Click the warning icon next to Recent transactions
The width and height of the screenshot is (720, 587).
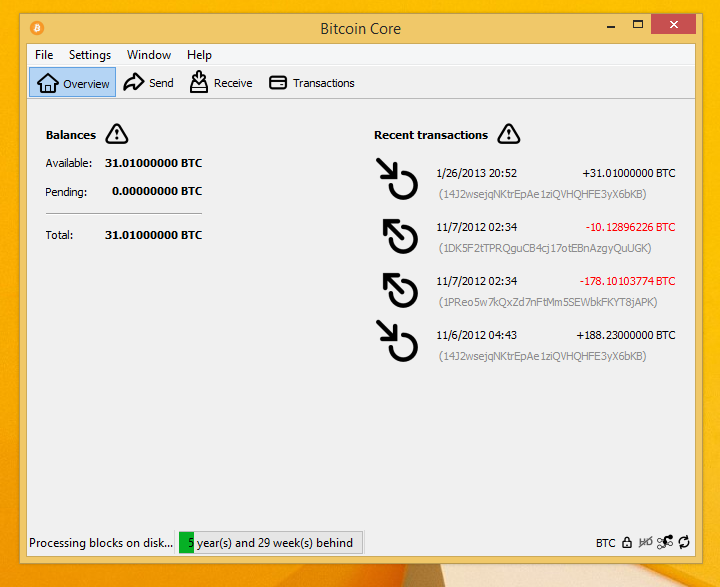(509, 134)
